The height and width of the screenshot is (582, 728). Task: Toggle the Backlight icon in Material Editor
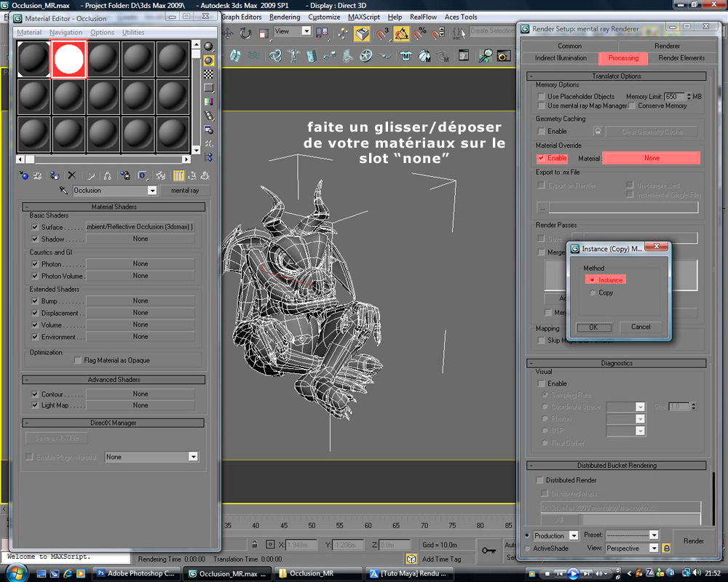(209, 60)
